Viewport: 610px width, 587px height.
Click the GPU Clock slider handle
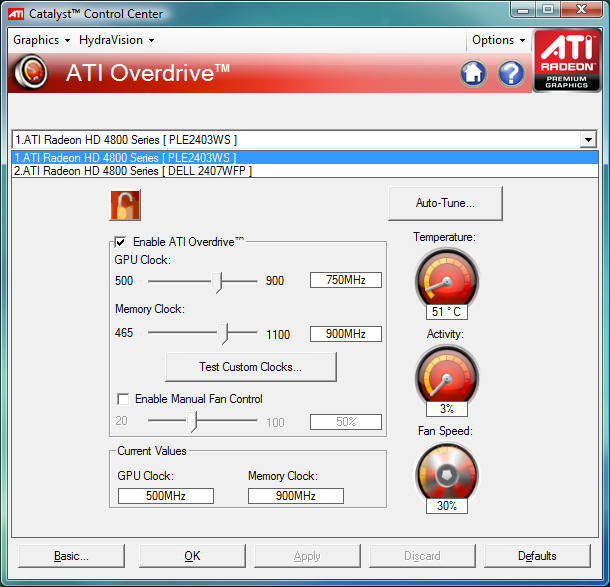(217, 282)
